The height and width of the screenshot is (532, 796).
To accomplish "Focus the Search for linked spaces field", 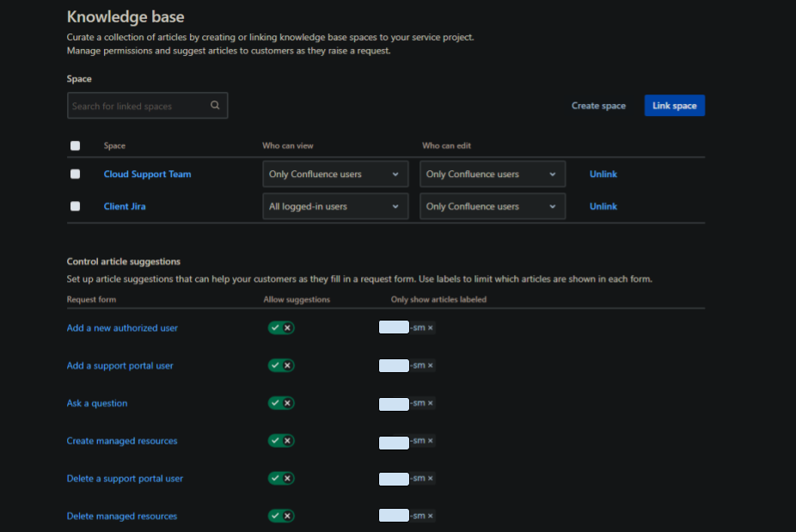I will click(x=147, y=106).
